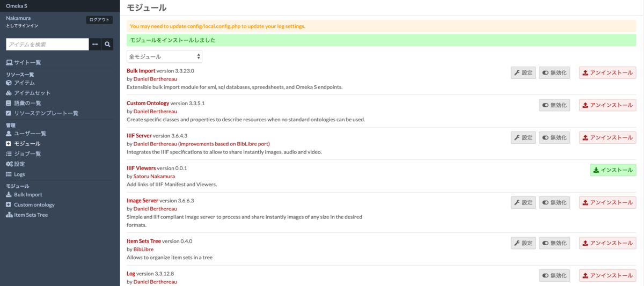Open the Custom Ontology title link
Viewport: 644px width, 286px height.
[148, 103]
